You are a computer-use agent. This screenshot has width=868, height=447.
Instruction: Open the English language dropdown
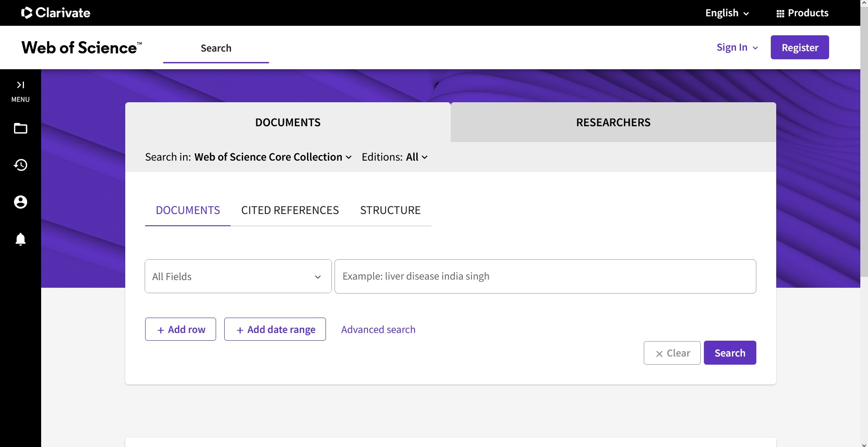727,13
